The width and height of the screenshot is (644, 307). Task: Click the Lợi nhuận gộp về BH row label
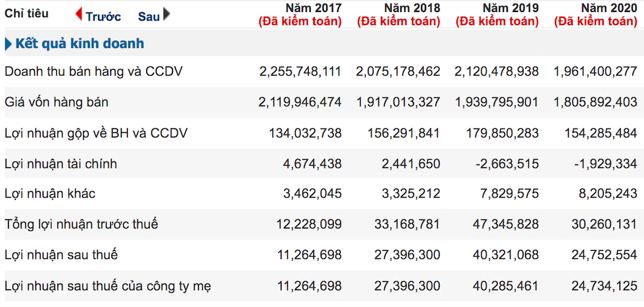[x=96, y=133]
